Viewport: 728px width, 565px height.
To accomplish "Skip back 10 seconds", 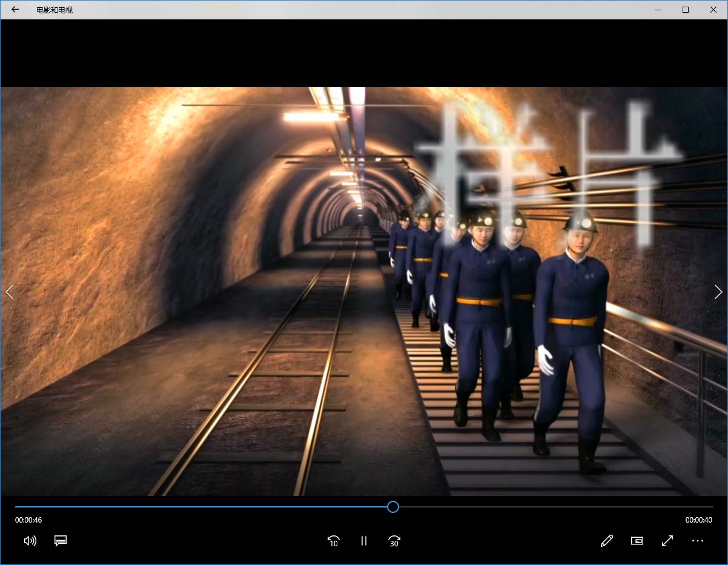I will click(x=333, y=541).
